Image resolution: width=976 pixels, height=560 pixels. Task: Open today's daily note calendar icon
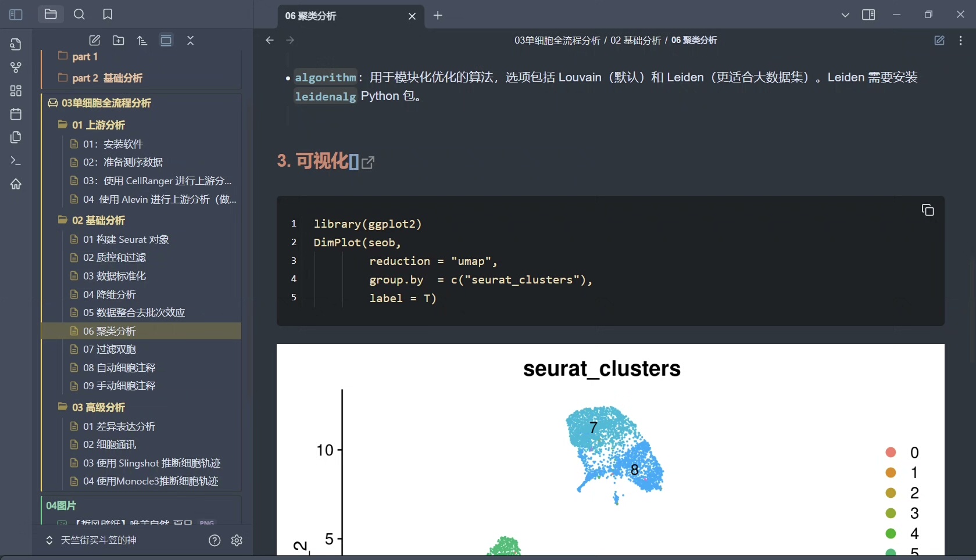[x=16, y=114]
